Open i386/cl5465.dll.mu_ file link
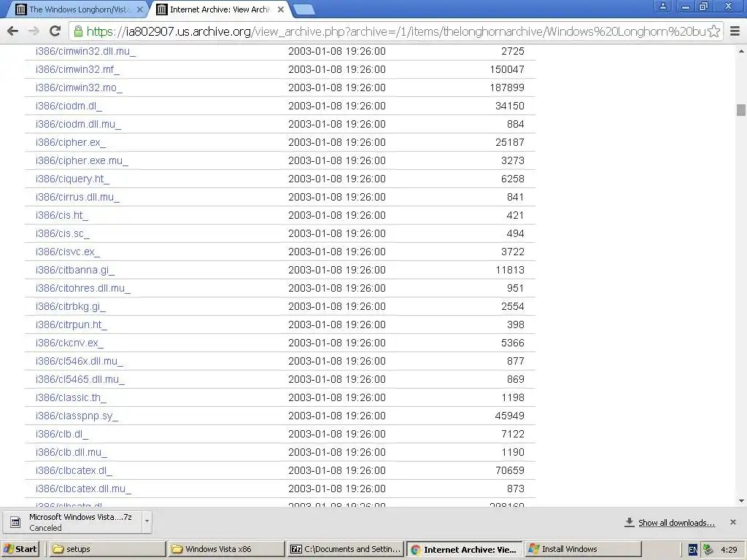The image size is (747, 560). click(x=80, y=379)
